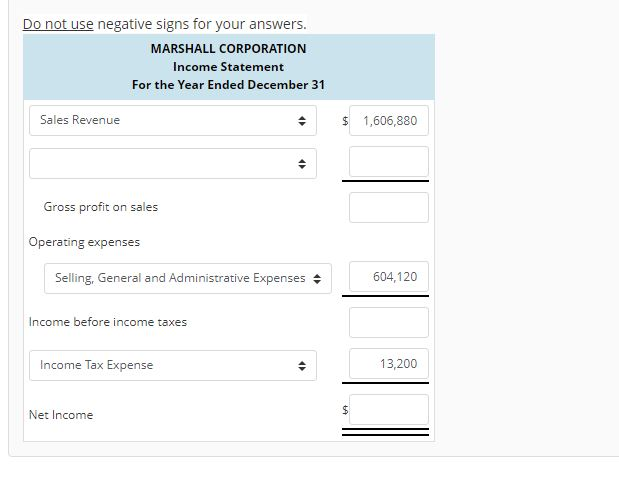Click the Gross profit on sales amount field
This screenshot has height=485, width=619.
click(x=389, y=208)
